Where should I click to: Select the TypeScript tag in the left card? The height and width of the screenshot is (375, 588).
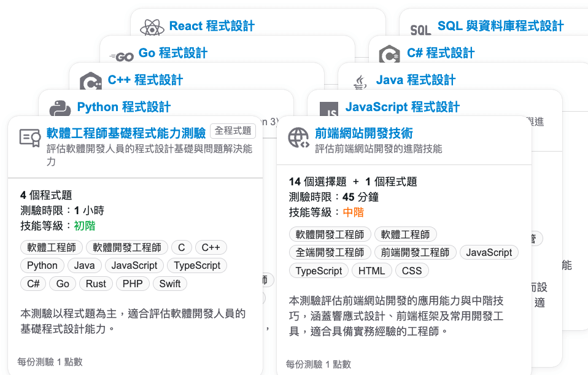point(196,265)
